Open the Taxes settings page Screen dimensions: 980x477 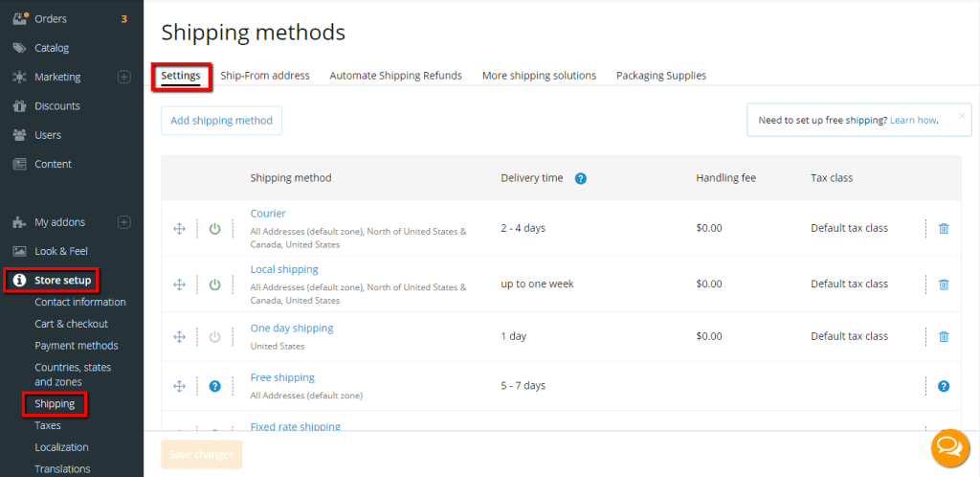coord(48,425)
